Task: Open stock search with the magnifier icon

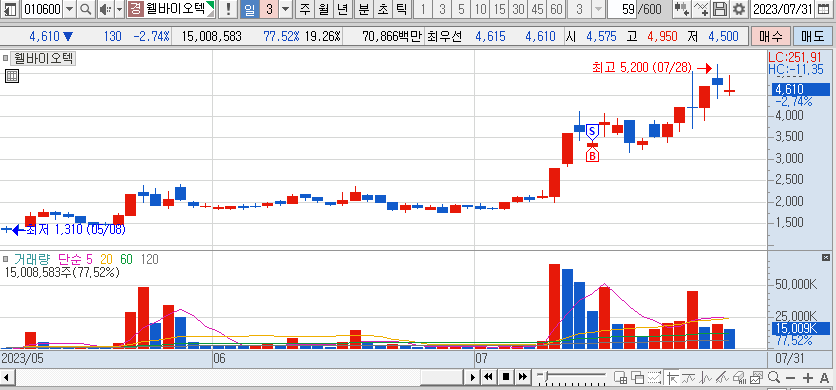Action: coord(86,9)
